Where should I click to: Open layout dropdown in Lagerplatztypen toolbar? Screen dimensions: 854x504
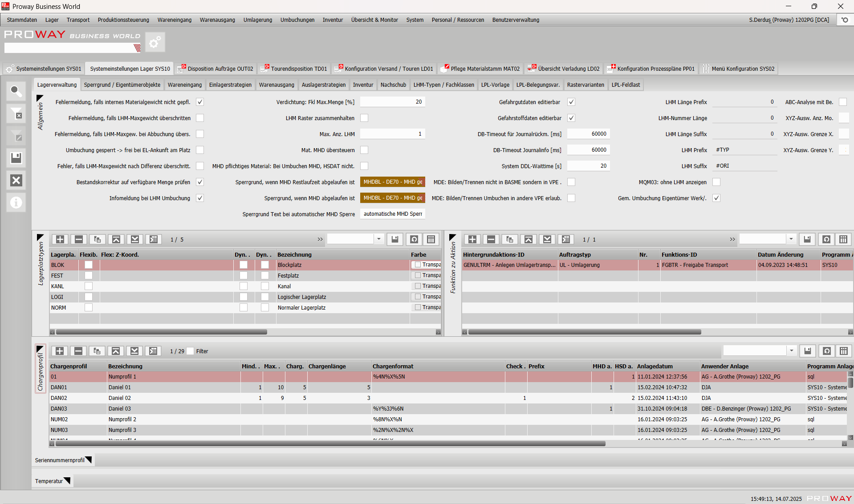(378, 239)
